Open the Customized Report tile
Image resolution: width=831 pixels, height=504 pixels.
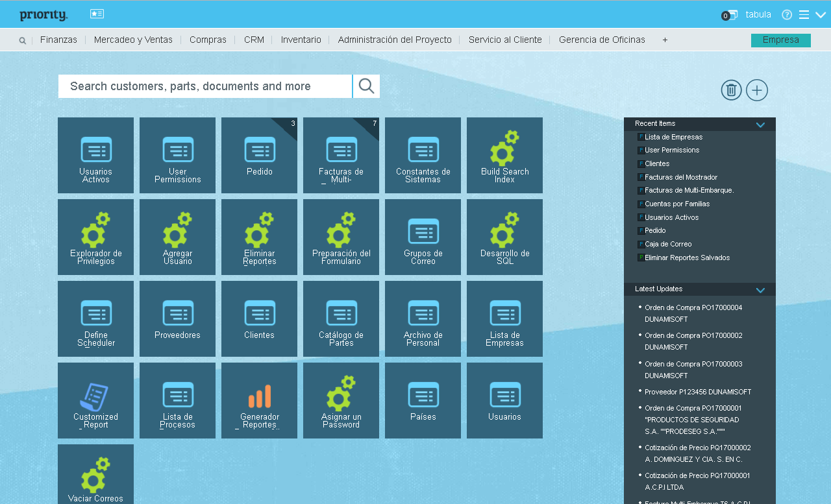pyautogui.click(x=95, y=401)
